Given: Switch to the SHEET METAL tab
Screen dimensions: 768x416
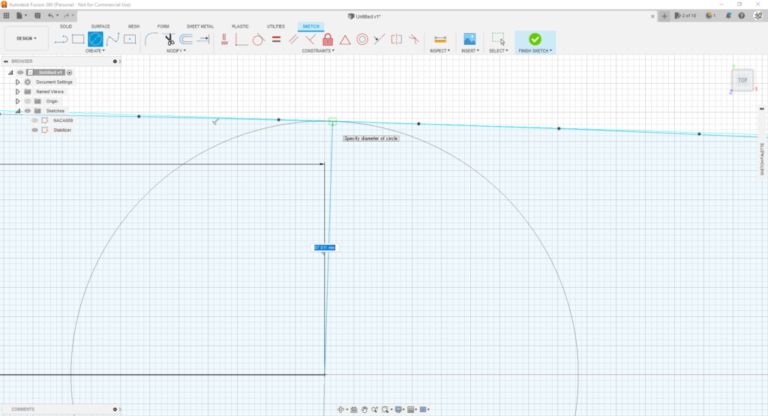Looking at the screenshot, I should click(x=200, y=26).
